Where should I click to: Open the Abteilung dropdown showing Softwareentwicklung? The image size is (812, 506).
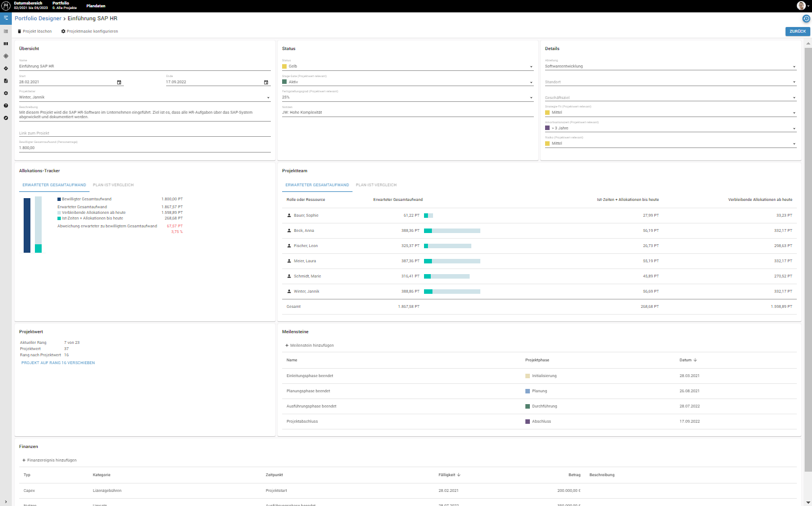point(671,66)
